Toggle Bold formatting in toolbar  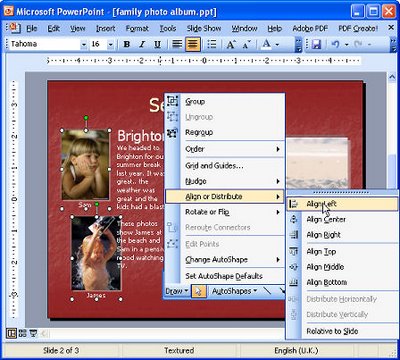click(127, 44)
